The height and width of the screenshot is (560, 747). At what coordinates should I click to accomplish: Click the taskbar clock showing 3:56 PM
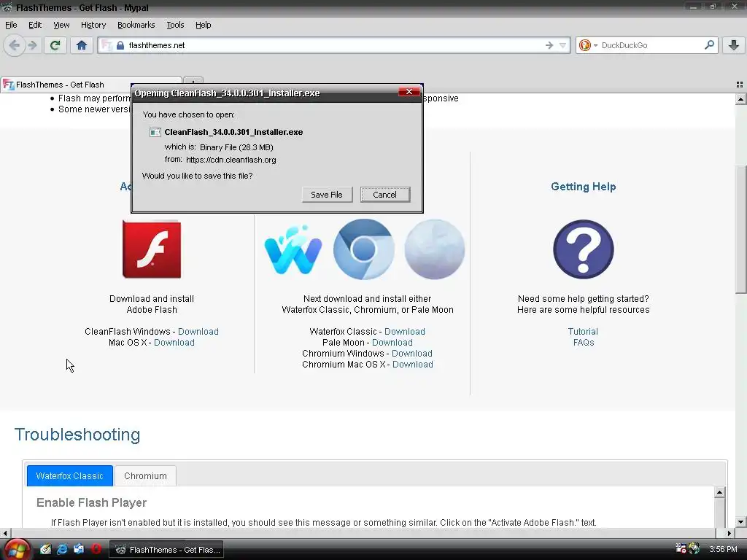[x=723, y=549]
